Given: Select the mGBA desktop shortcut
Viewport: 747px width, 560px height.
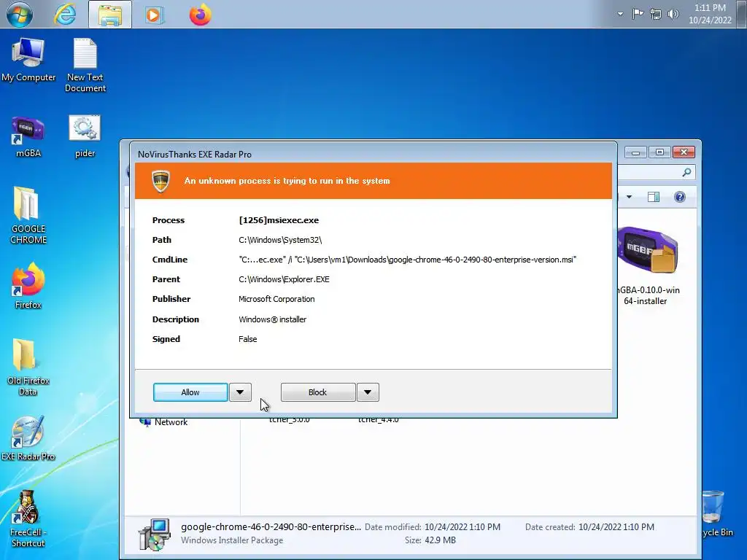Looking at the screenshot, I should click(28, 136).
